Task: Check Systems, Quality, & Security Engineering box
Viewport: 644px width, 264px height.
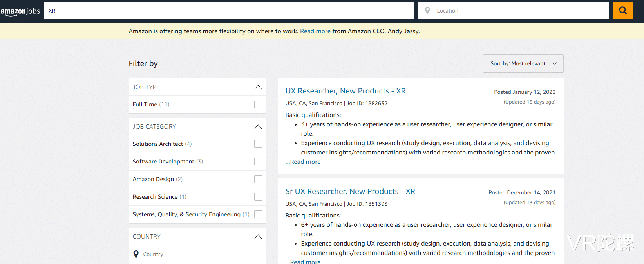Action: point(258,214)
